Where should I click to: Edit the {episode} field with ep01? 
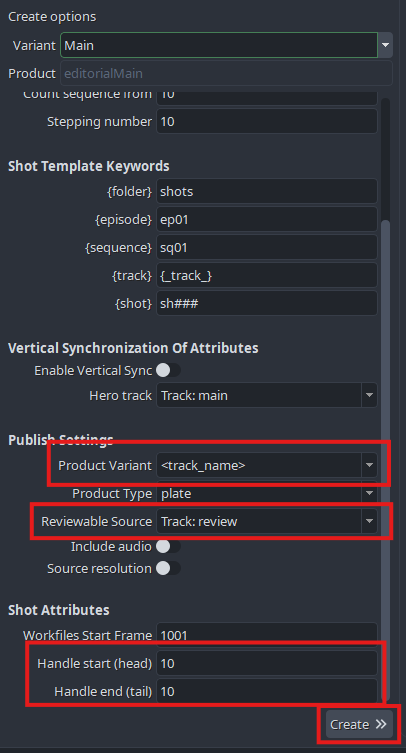(x=267, y=219)
